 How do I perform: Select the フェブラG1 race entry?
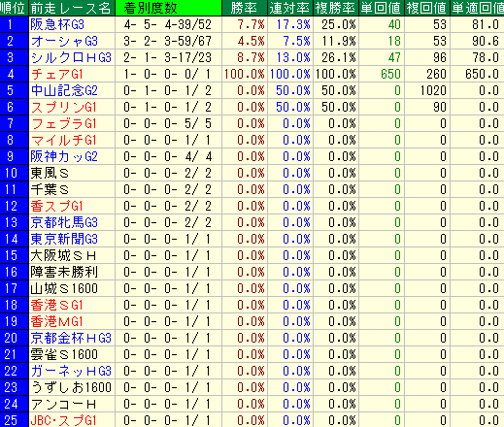(64, 124)
